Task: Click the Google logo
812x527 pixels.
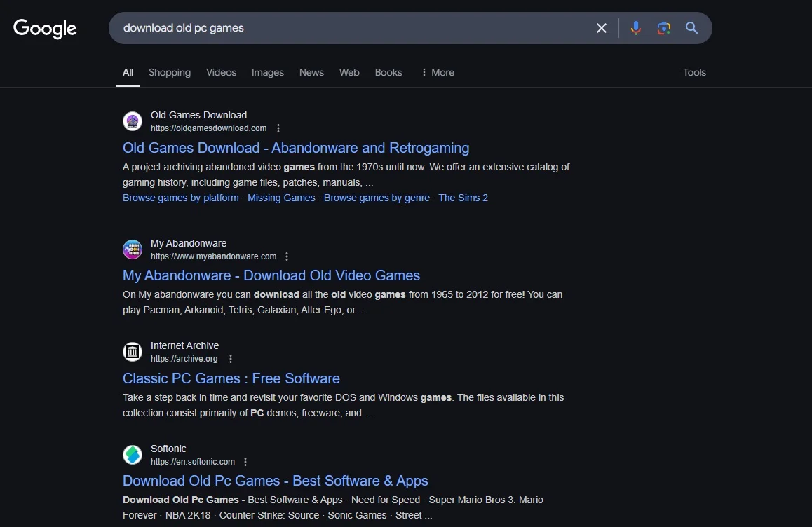Action: tap(45, 28)
